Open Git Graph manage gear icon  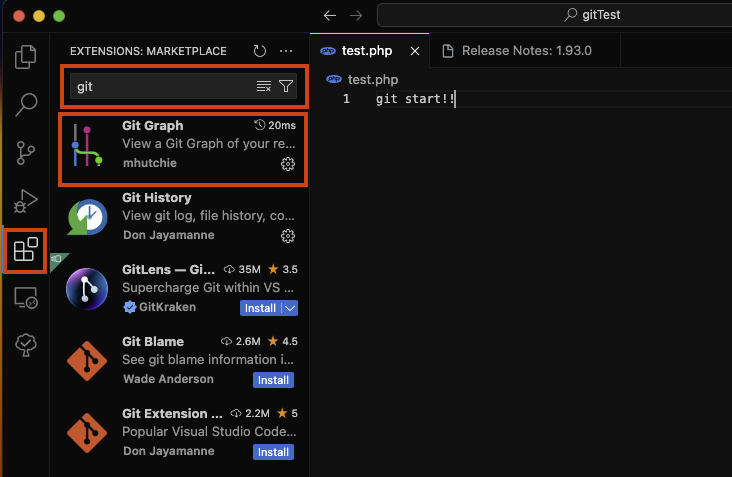coord(288,164)
